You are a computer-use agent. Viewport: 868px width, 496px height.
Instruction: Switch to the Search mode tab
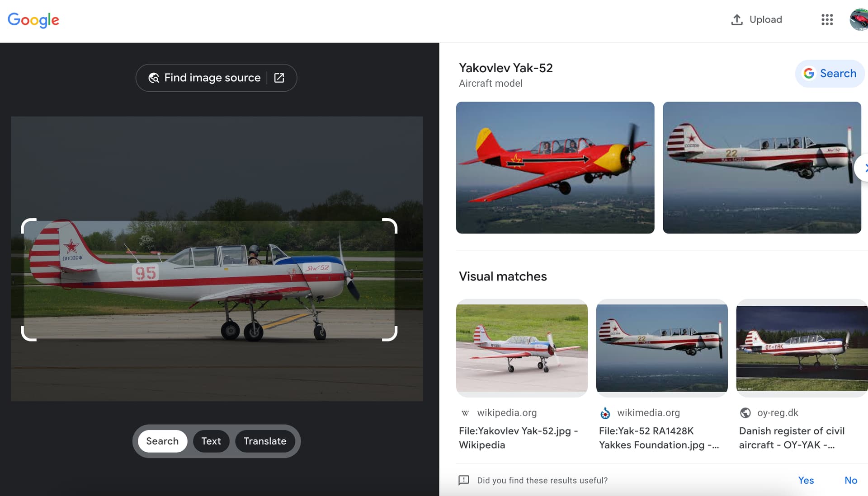162,441
